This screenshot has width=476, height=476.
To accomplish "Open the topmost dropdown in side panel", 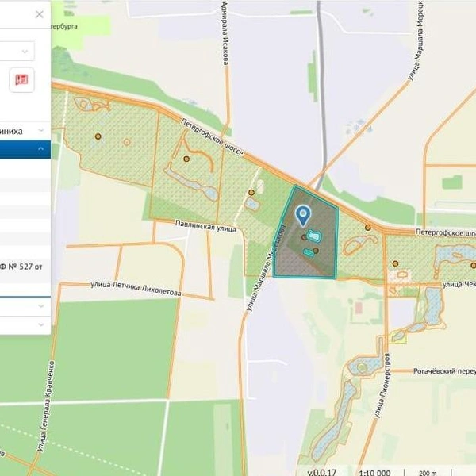I will [17, 51].
